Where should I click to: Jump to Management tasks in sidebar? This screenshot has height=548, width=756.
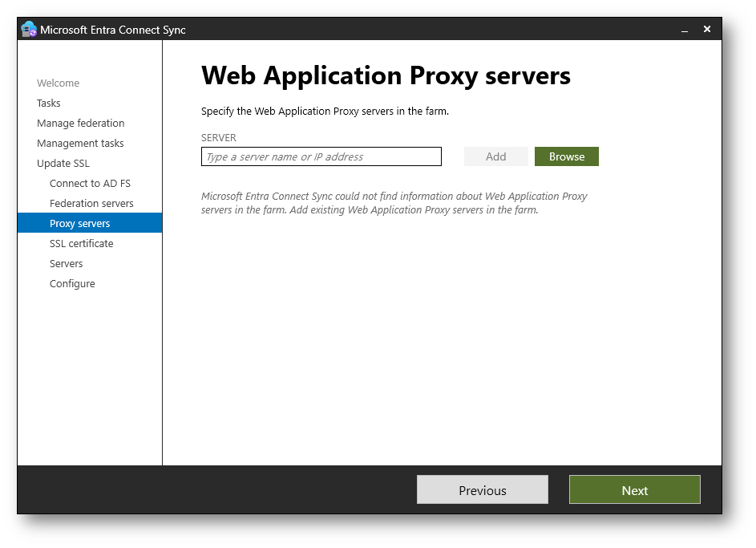click(x=80, y=144)
